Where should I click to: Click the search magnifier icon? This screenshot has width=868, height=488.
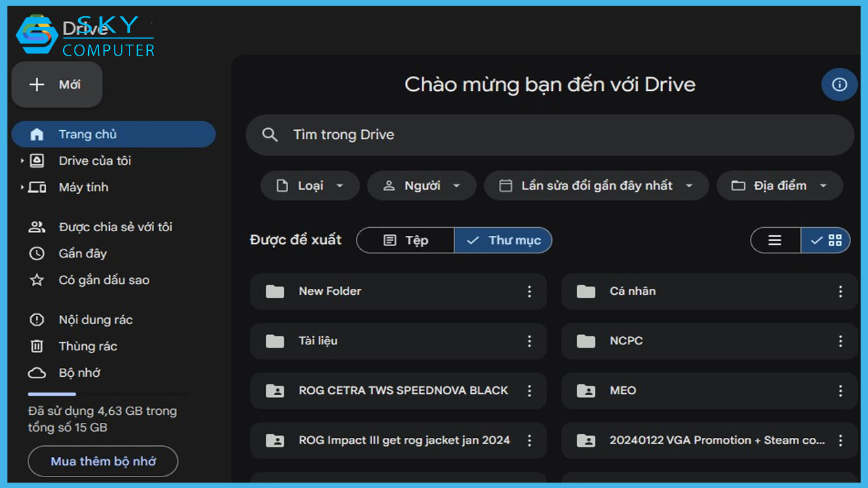270,135
